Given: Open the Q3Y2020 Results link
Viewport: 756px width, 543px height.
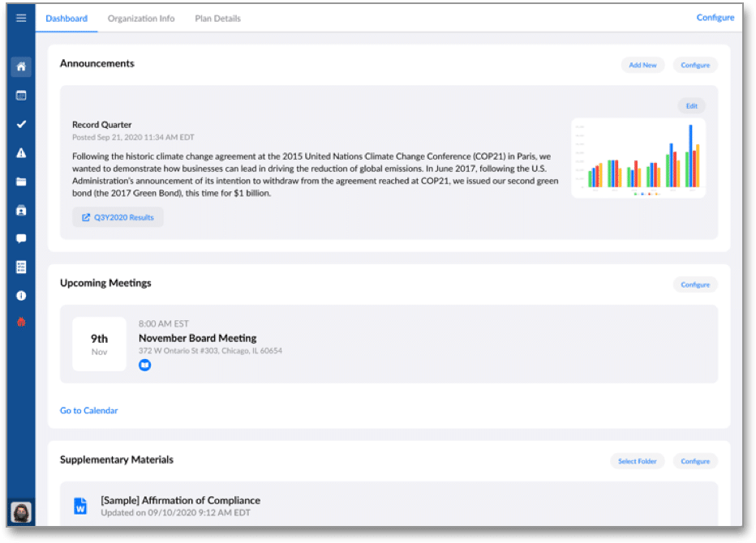Looking at the screenshot, I should [118, 217].
